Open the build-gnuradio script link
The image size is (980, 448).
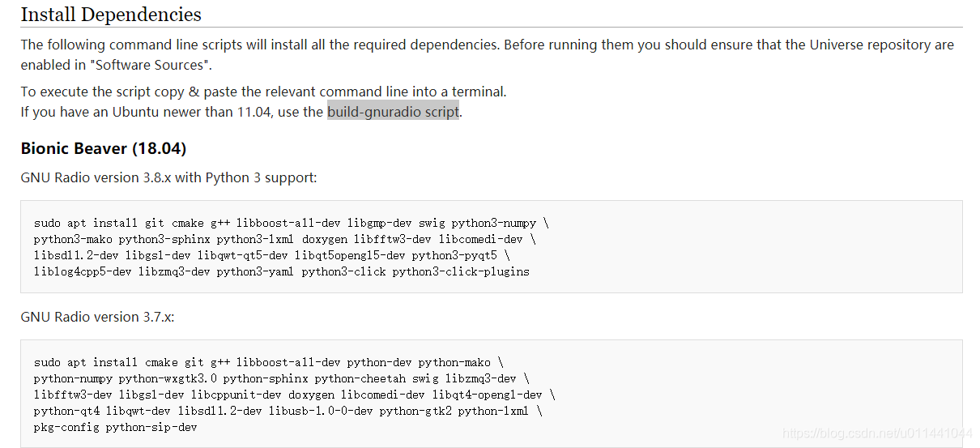click(x=393, y=112)
